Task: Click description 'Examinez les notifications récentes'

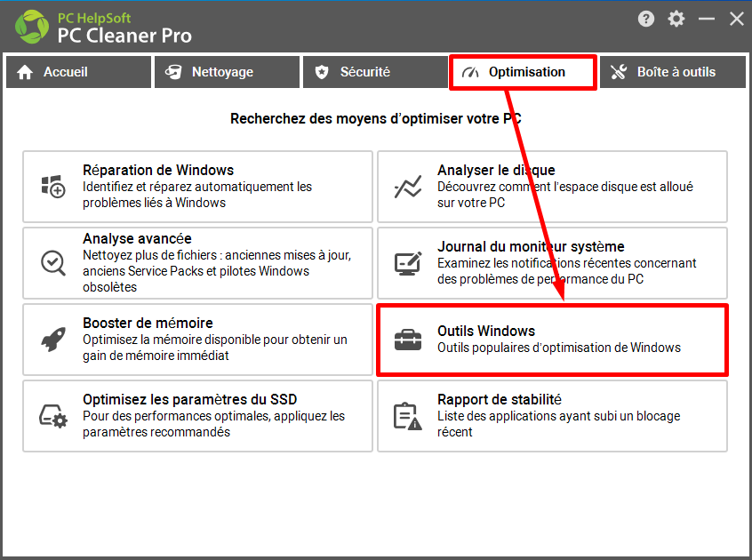Action: 567,271
